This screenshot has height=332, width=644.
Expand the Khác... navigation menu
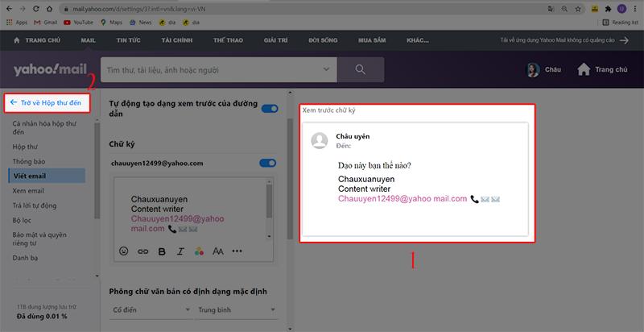coord(418,40)
